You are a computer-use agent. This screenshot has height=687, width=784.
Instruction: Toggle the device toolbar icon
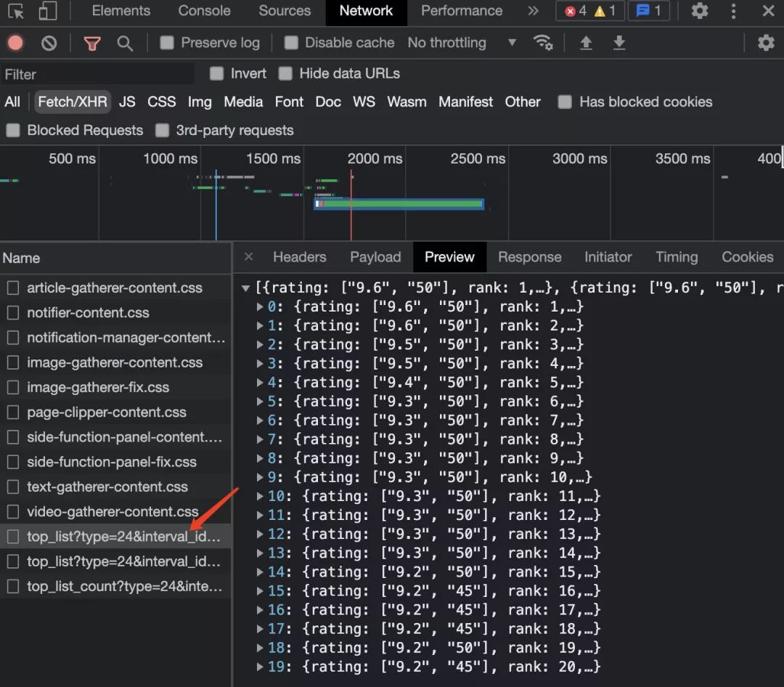coord(47,11)
